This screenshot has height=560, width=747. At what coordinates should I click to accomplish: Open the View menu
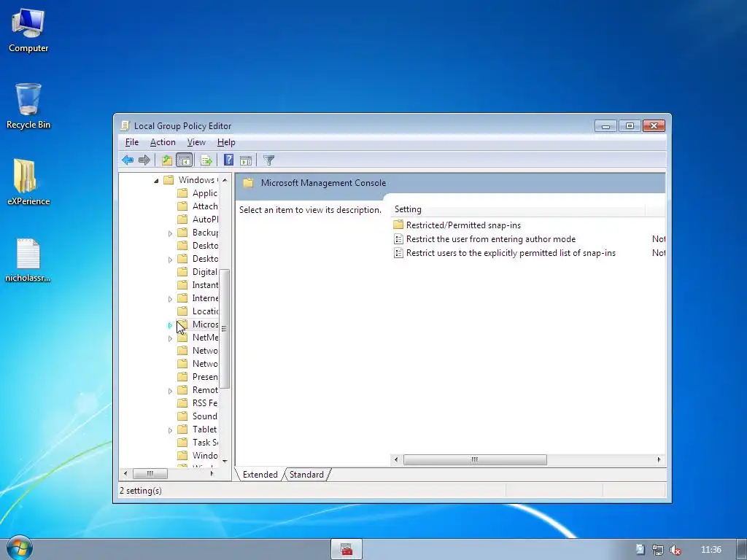pyautogui.click(x=196, y=142)
